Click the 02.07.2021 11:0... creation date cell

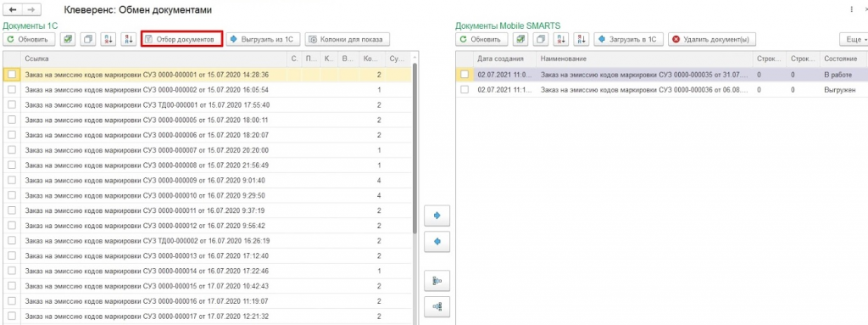click(x=504, y=75)
